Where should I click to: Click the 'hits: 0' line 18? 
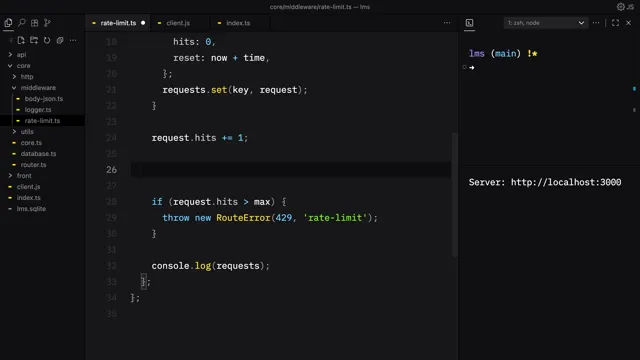pyautogui.click(x=194, y=42)
